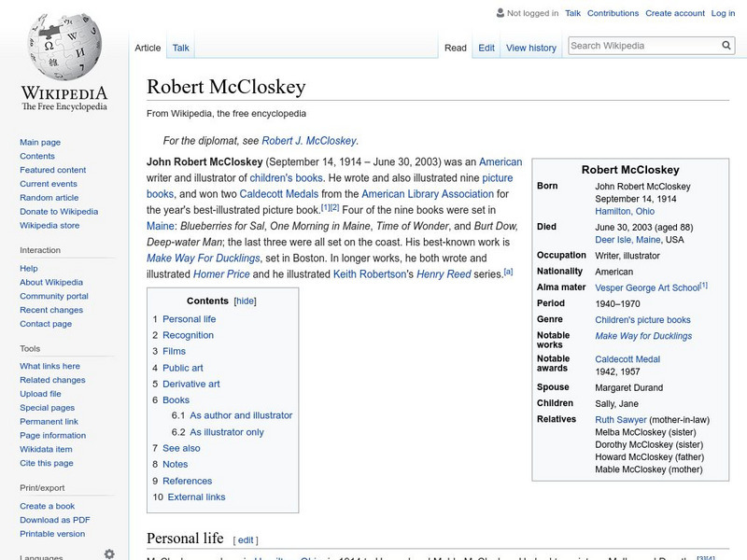747x560 pixels.
Task: Open Printable version
Action: pyautogui.click(x=52, y=534)
